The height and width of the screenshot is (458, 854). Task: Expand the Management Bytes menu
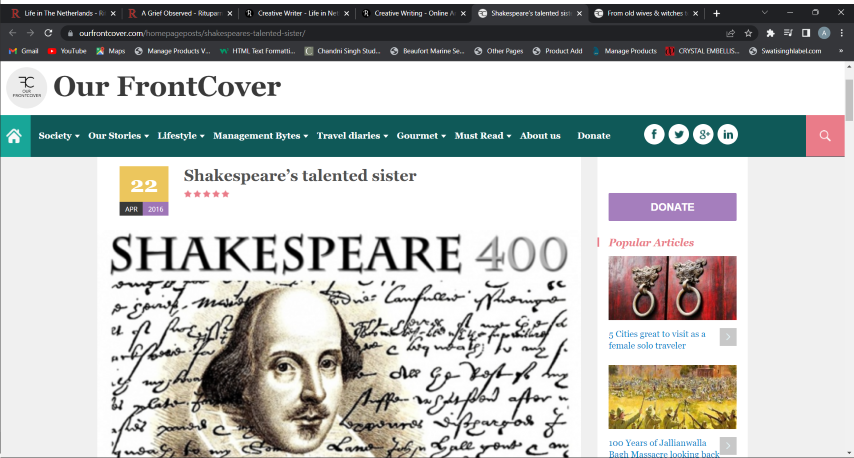(260, 136)
